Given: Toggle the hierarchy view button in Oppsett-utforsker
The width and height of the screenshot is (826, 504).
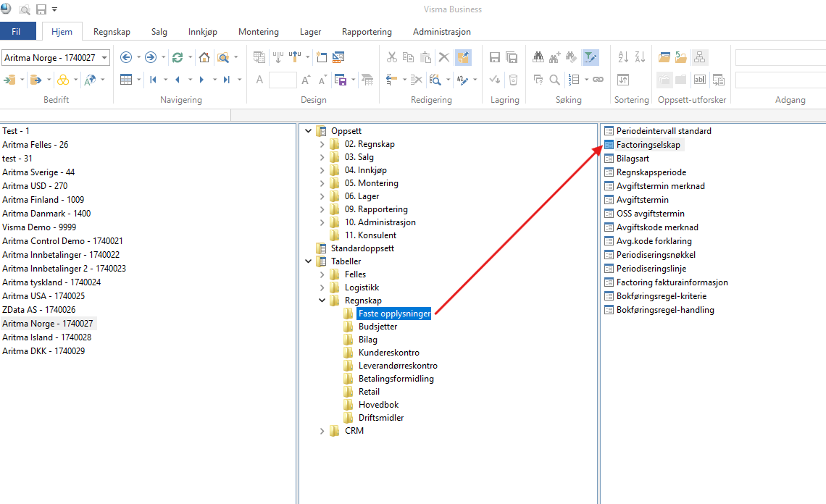Looking at the screenshot, I should point(699,57).
